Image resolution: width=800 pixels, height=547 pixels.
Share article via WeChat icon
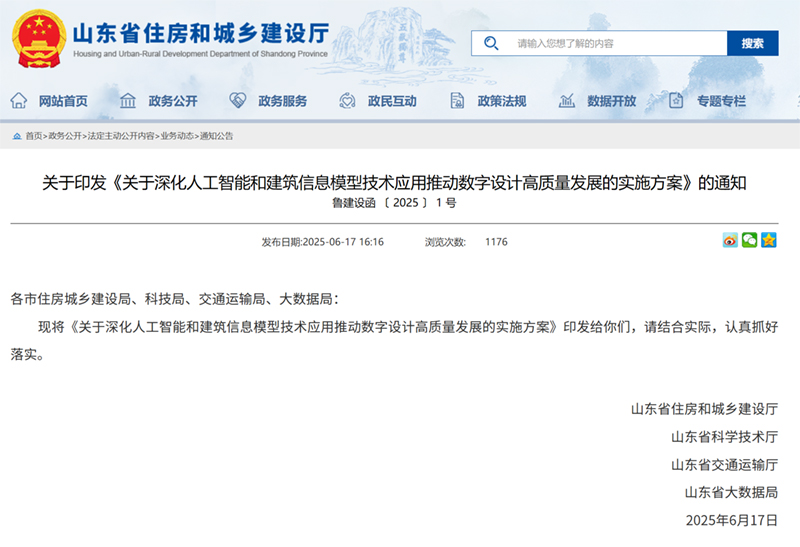click(749, 240)
